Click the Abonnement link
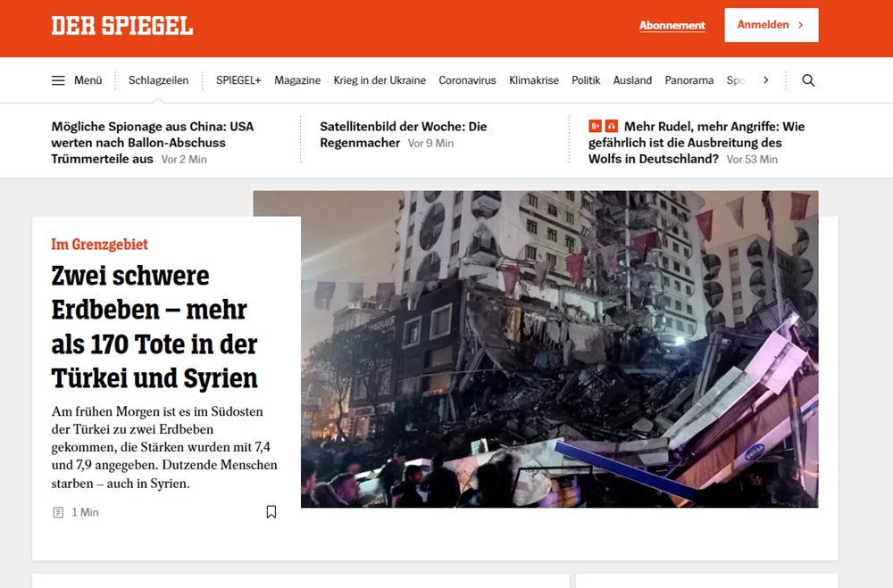 pyautogui.click(x=672, y=25)
